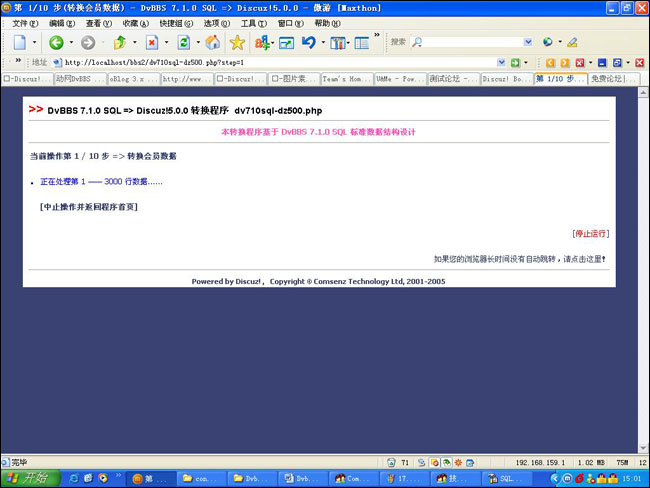Screen dimensions: 650x488
Task: Switch to the 免费论坛 tab
Action: click(614, 79)
